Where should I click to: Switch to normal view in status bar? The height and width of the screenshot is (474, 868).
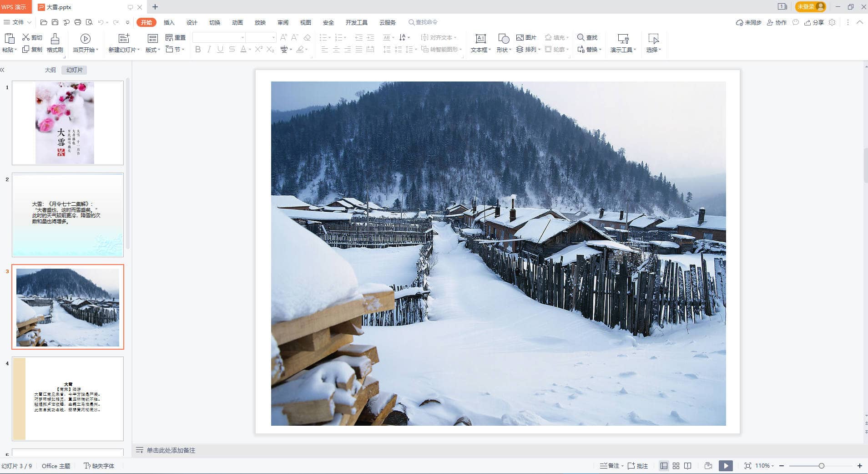coord(664,466)
